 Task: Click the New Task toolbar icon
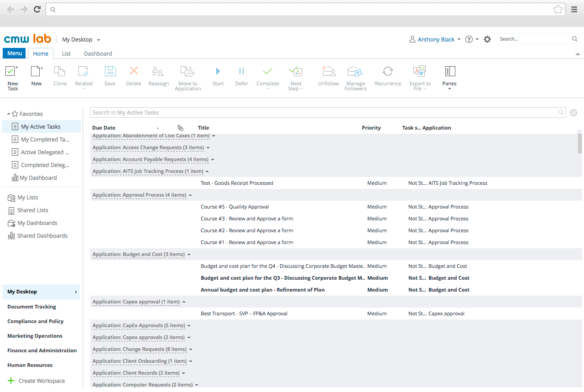pos(12,72)
